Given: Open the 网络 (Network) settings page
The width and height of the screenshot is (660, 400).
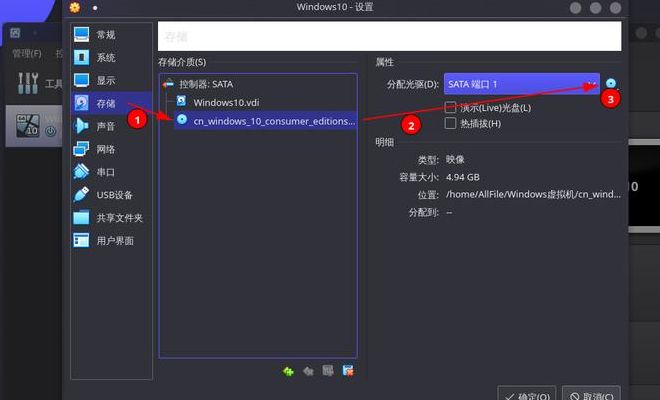Looking at the screenshot, I should [x=112, y=149].
